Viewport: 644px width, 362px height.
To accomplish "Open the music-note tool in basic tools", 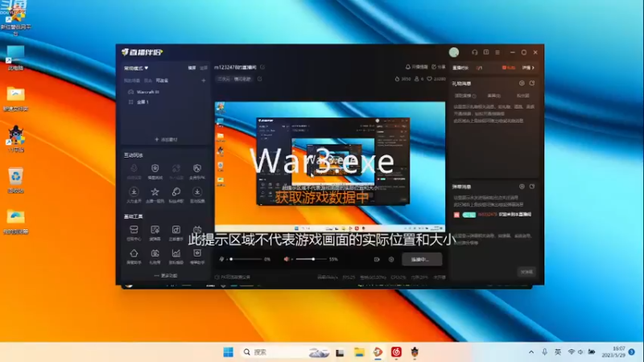I will 176,230.
